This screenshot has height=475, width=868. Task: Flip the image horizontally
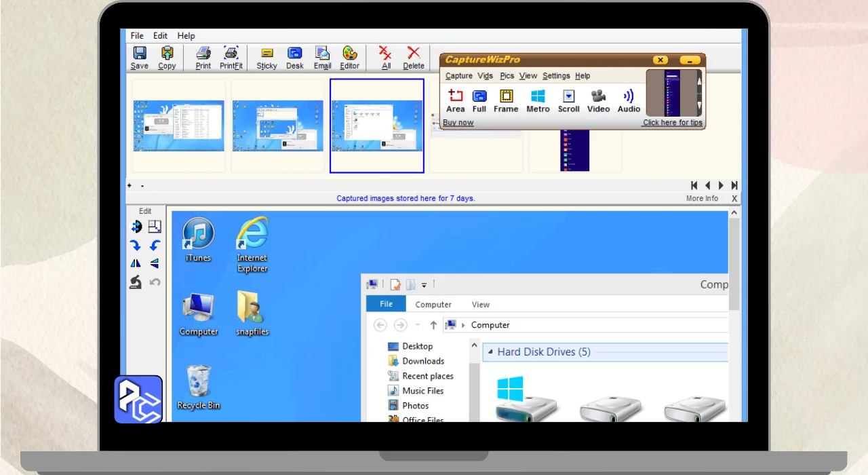136,263
